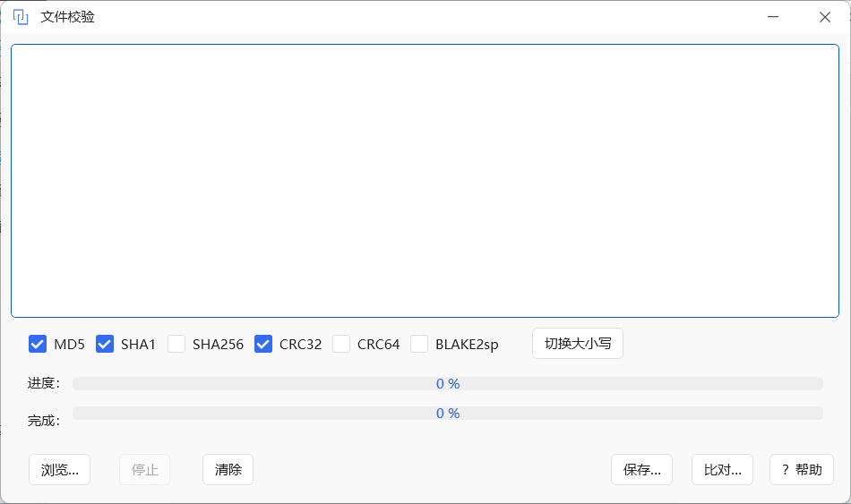Click the 进度 progress bar
The height and width of the screenshot is (504, 851).
click(x=448, y=383)
